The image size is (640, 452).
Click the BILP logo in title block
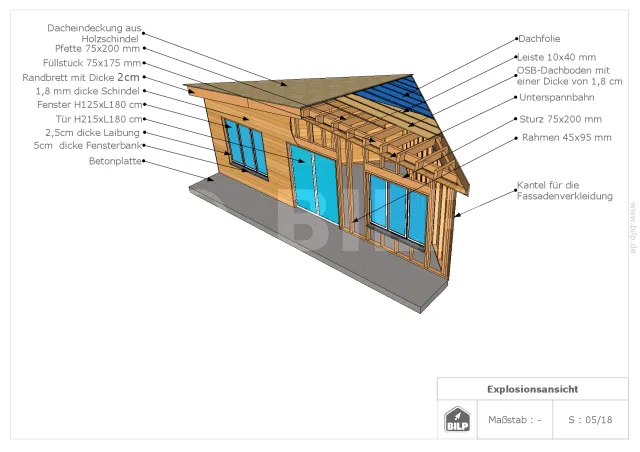[456, 419]
